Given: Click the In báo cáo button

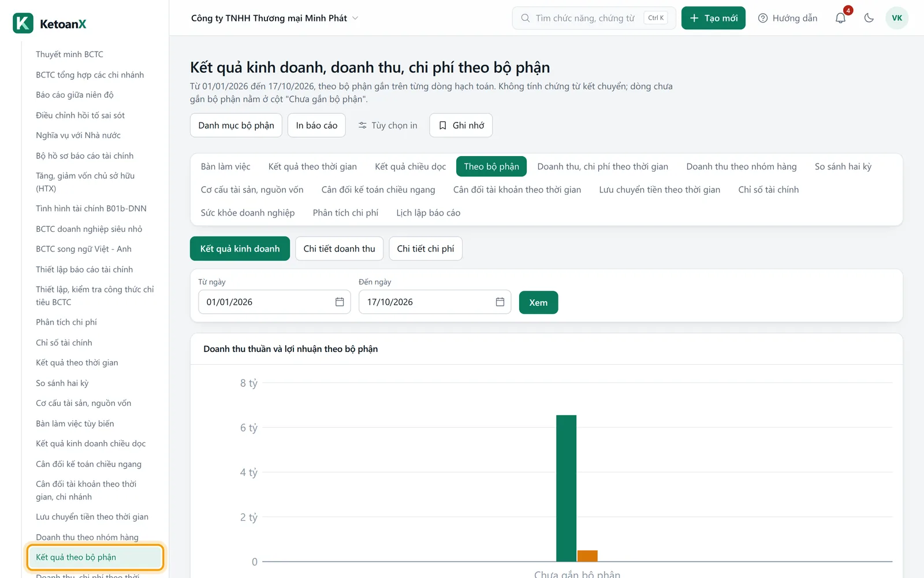Looking at the screenshot, I should click(316, 125).
